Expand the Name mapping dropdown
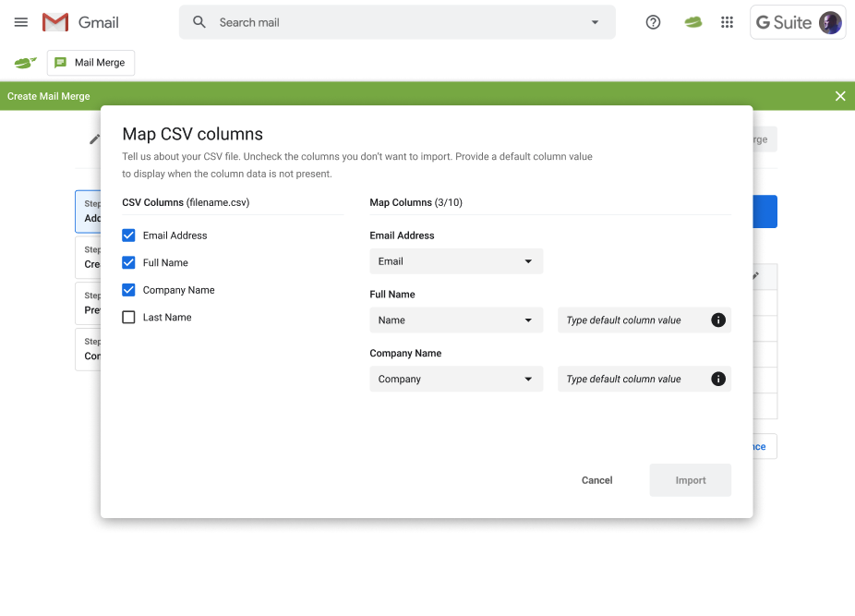This screenshot has width=855, height=616. pos(456,320)
